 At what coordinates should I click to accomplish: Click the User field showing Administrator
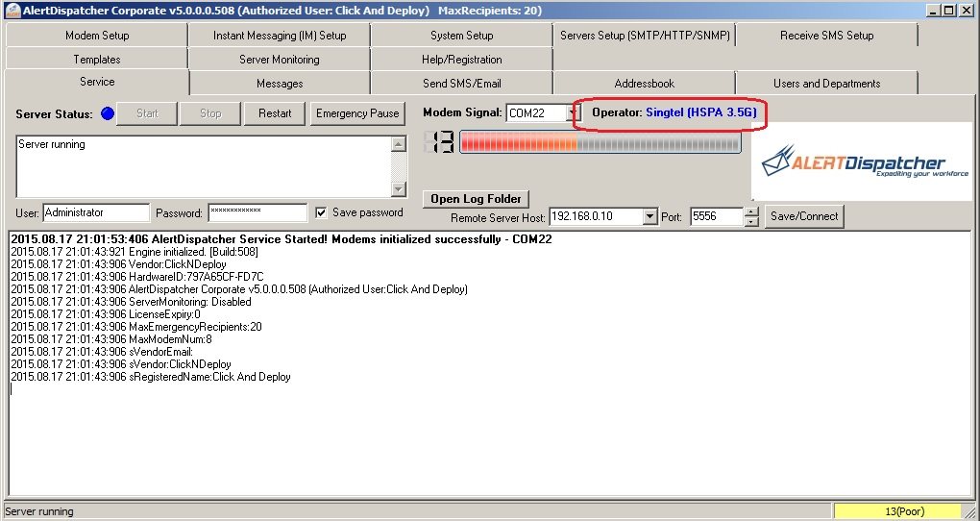pos(96,212)
